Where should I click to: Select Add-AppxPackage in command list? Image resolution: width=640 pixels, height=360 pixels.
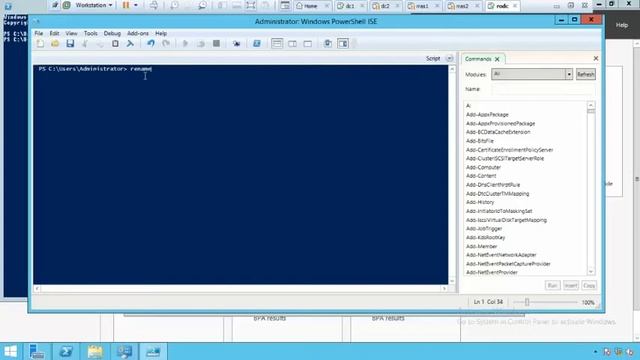point(487,115)
